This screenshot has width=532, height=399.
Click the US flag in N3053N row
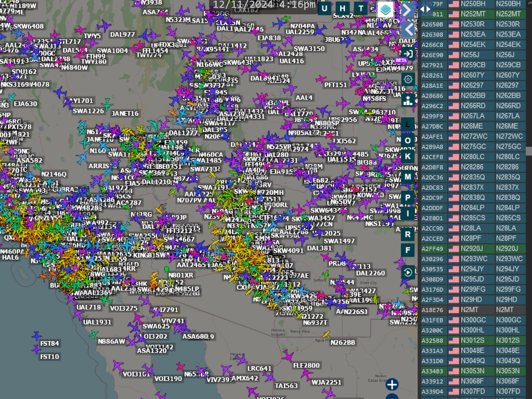pyautogui.click(x=454, y=371)
